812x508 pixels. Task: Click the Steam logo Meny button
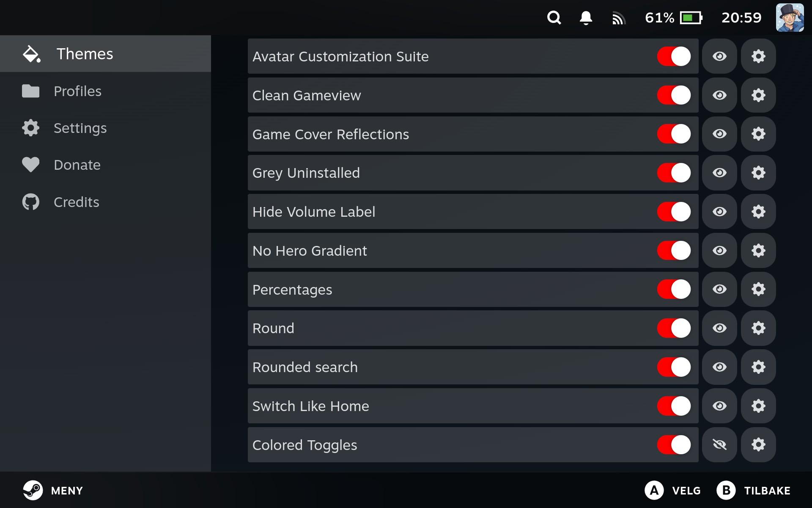click(x=33, y=490)
